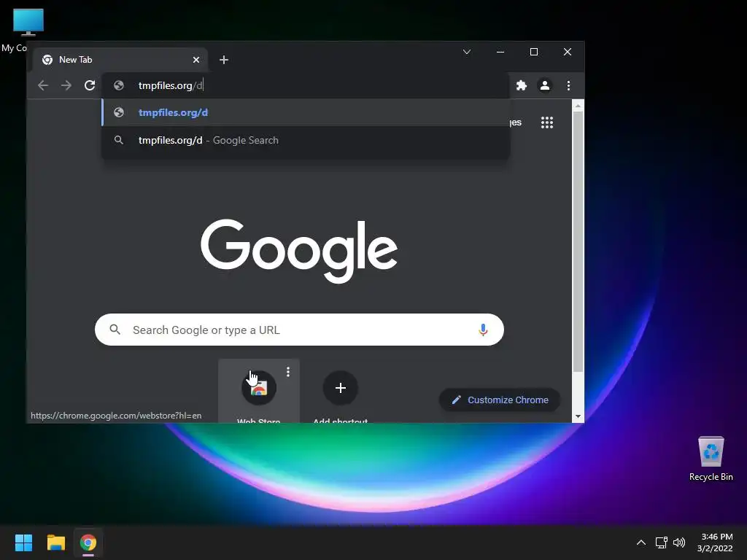Click the page scrollbar up arrow
Screen dimensions: 747x560
(578, 106)
